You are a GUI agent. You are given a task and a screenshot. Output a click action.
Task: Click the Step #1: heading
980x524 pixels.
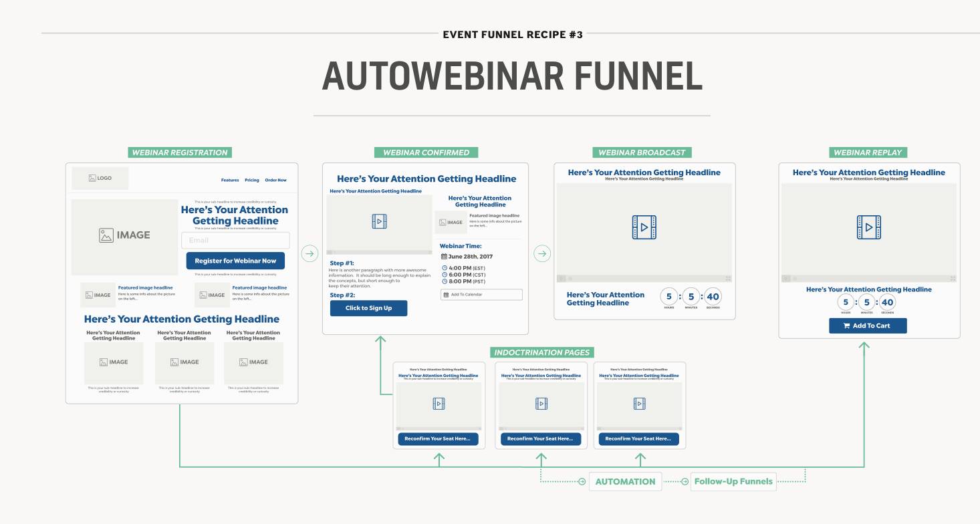pyautogui.click(x=342, y=263)
